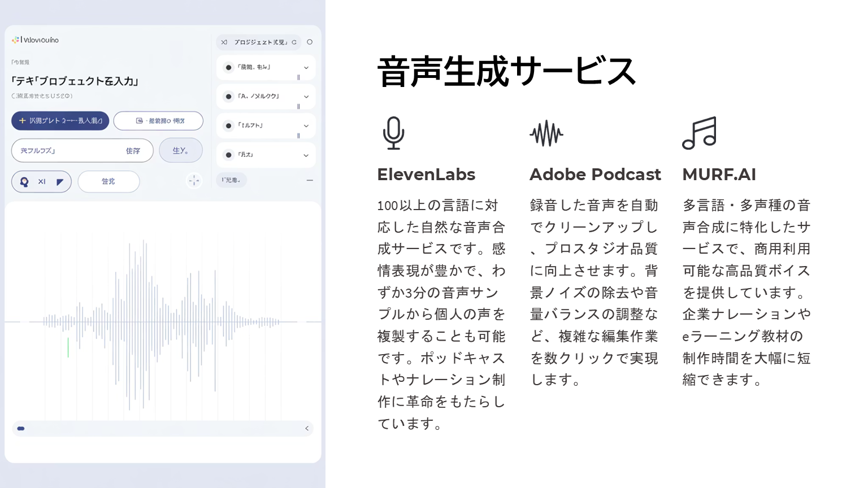Click the paragraph starting "多言語・多声種の音"

point(747,293)
